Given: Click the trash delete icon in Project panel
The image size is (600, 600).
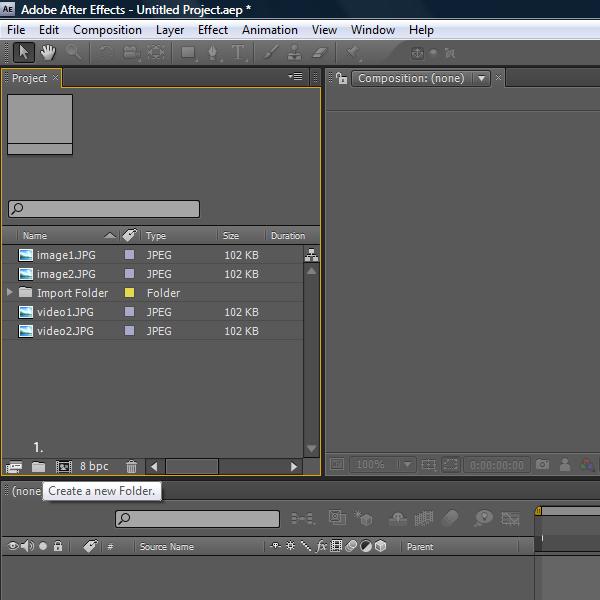Looking at the screenshot, I should point(131,467).
